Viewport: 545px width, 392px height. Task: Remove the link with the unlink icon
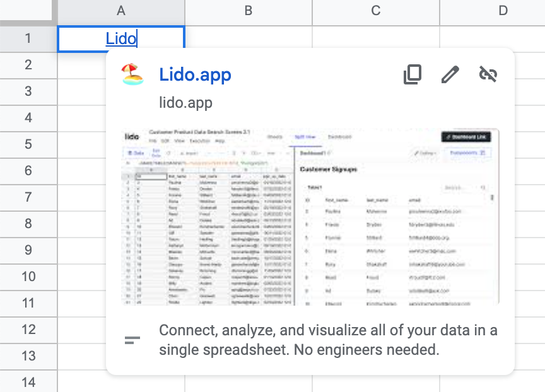[x=488, y=74]
